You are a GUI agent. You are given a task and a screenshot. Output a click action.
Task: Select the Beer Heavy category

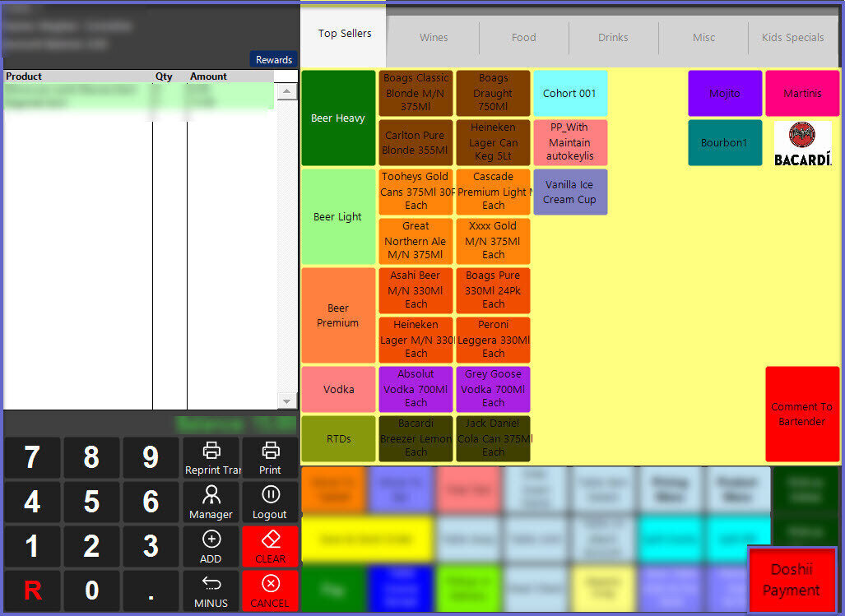(338, 118)
